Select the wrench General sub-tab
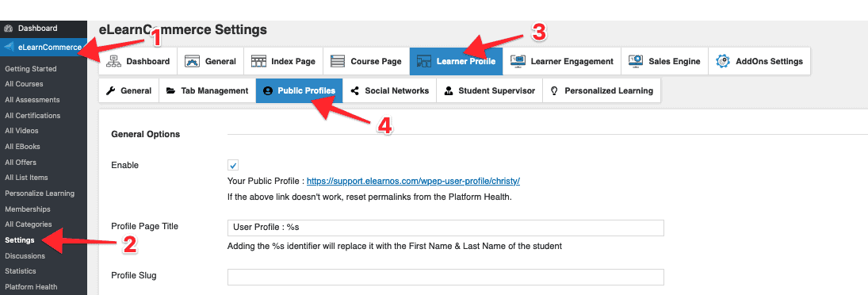This screenshot has height=295, width=868. pos(129,90)
